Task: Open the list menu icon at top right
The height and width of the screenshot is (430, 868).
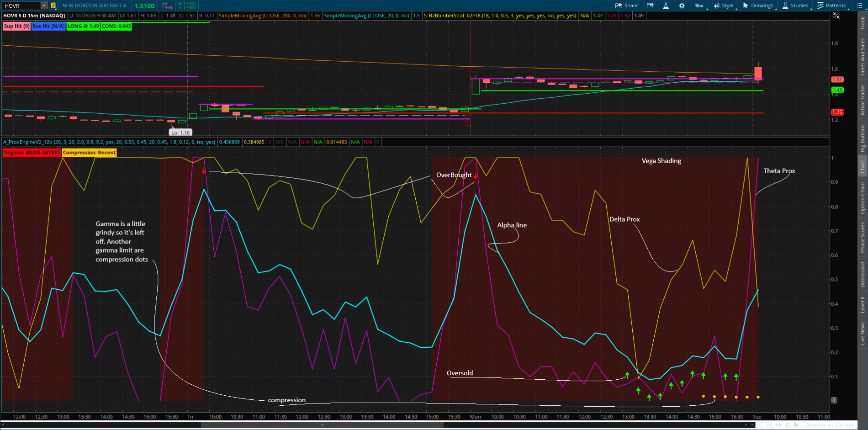Action: coord(859,5)
